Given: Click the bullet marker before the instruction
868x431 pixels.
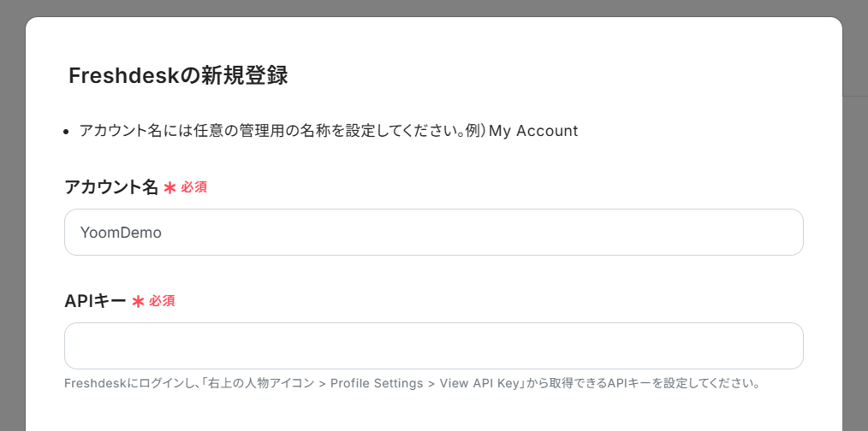Looking at the screenshot, I should click(67, 132).
